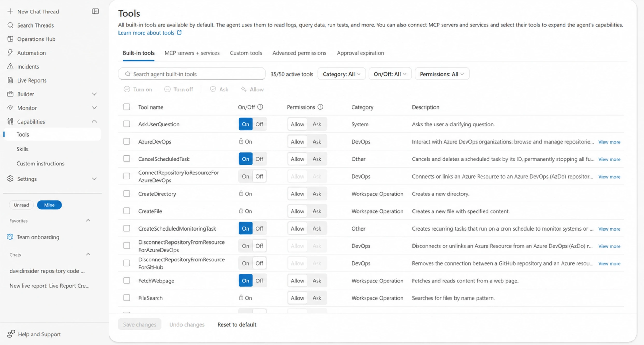Click the Capabilities icon in sidebar
Viewport: 644px width, 345px height.
pyautogui.click(x=10, y=121)
